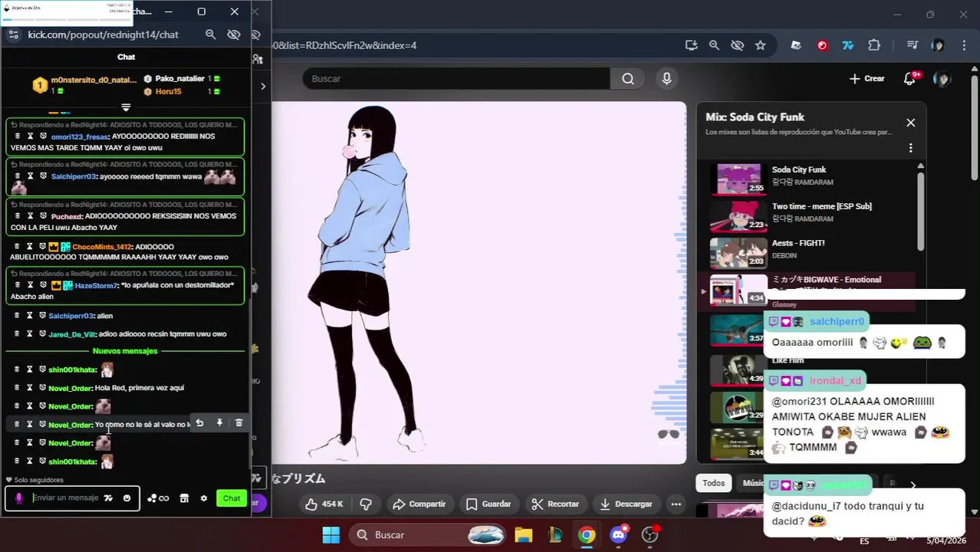Click site info icon in Kick popout address bar
This screenshot has width=980, height=552.
click(x=13, y=34)
